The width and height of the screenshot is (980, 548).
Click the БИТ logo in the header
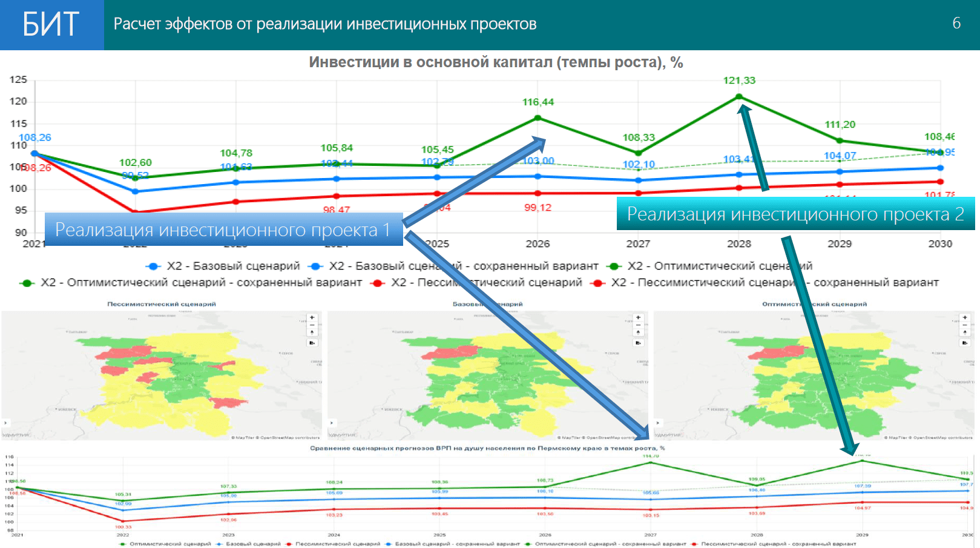pyautogui.click(x=51, y=25)
